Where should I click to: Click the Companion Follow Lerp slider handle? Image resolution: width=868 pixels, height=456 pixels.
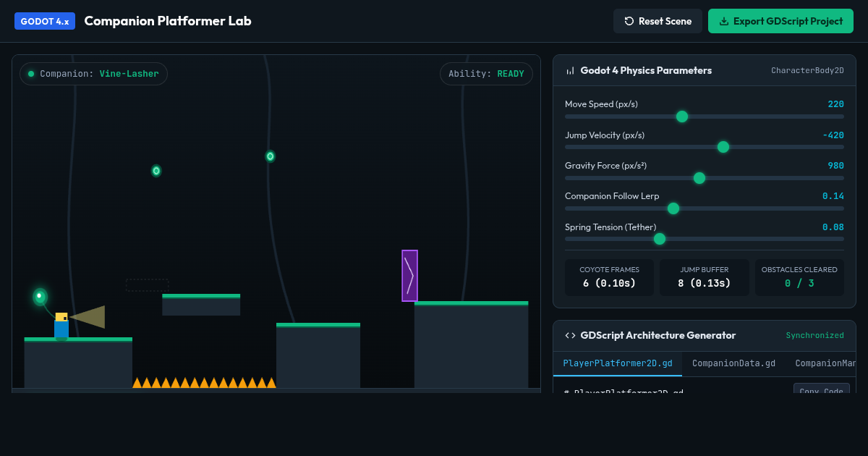673,208
